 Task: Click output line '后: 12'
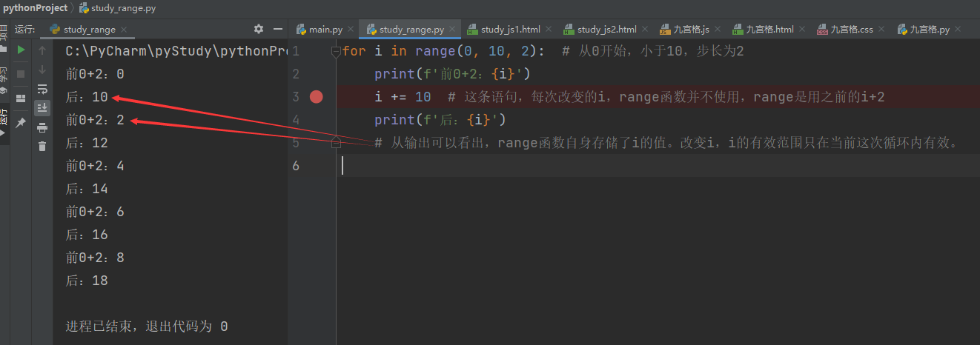pos(87,143)
